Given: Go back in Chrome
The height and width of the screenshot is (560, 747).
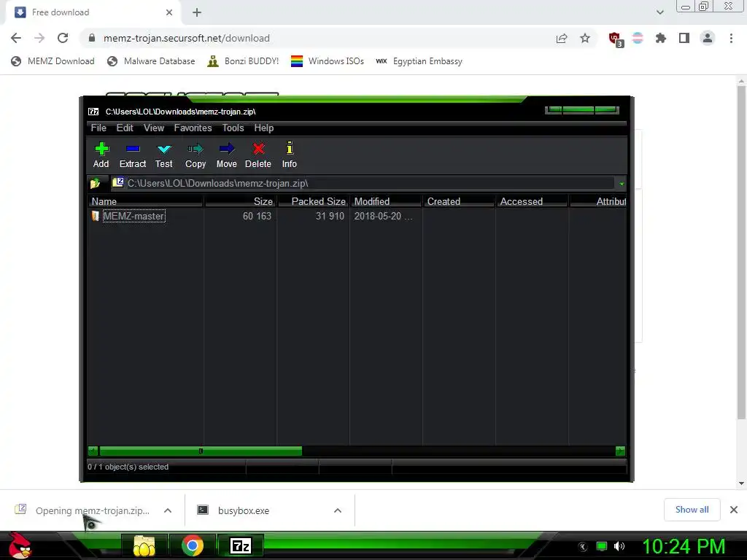Looking at the screenshot, I should 16,38.
